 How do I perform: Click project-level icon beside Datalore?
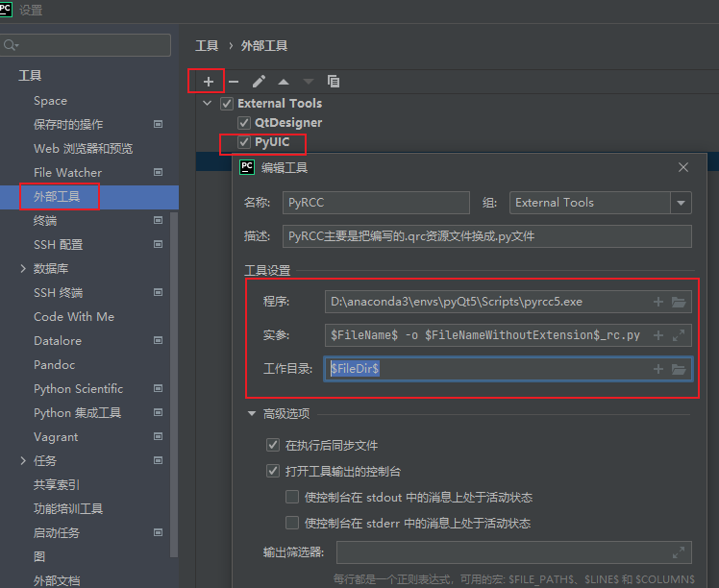[159, 340]
